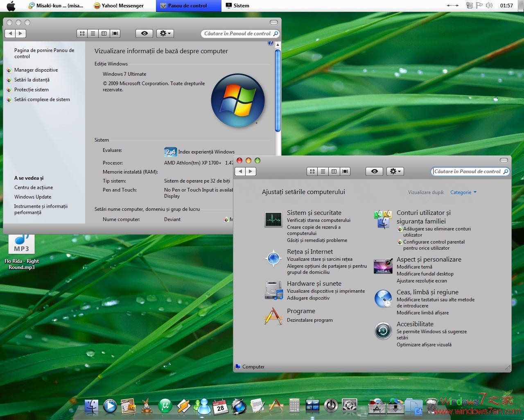The width and height of the screenshot is (524, 420).
Task: Open the Trash in the dock
Action: [431, 406]
